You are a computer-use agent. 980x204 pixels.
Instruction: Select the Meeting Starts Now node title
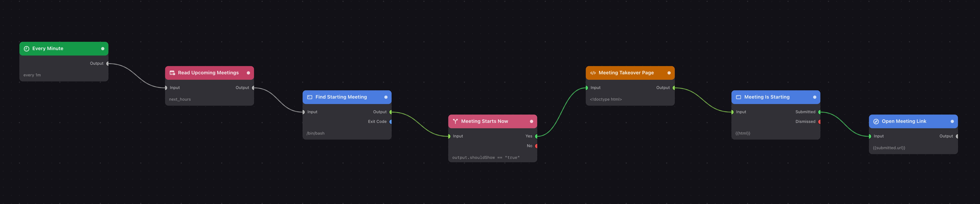click(x=485, y=122)
